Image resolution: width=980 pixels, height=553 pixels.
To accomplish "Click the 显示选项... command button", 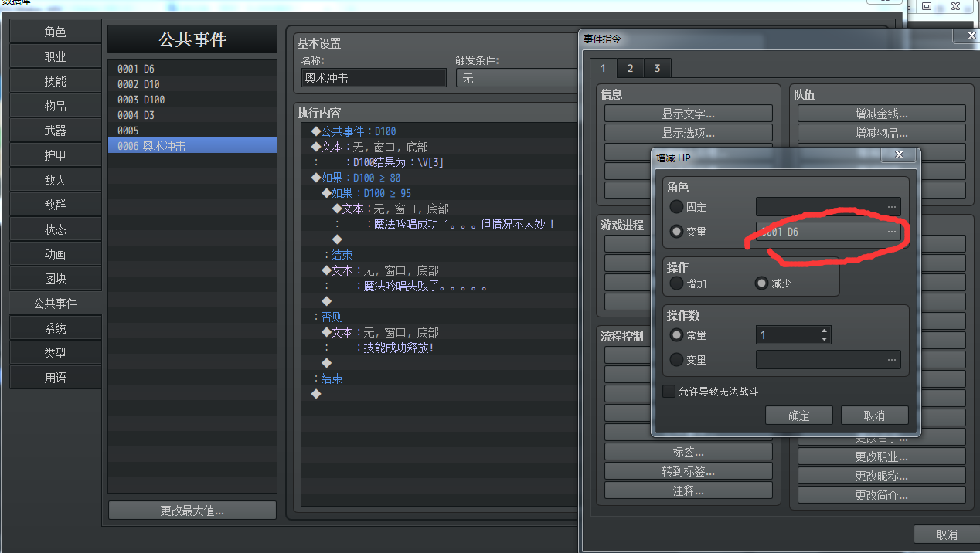I will pos(689,133).
